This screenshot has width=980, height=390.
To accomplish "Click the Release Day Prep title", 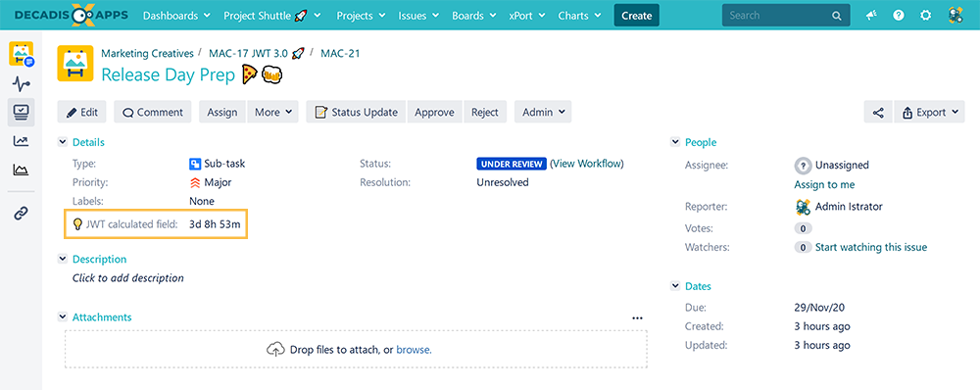I will click(169, 75).
